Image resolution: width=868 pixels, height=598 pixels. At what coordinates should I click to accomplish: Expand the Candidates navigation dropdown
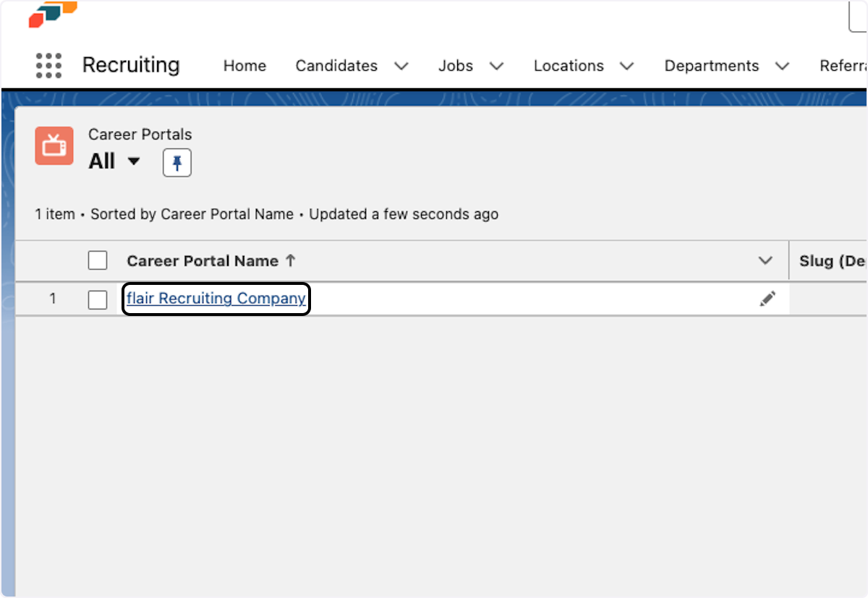tap(401, 66)
